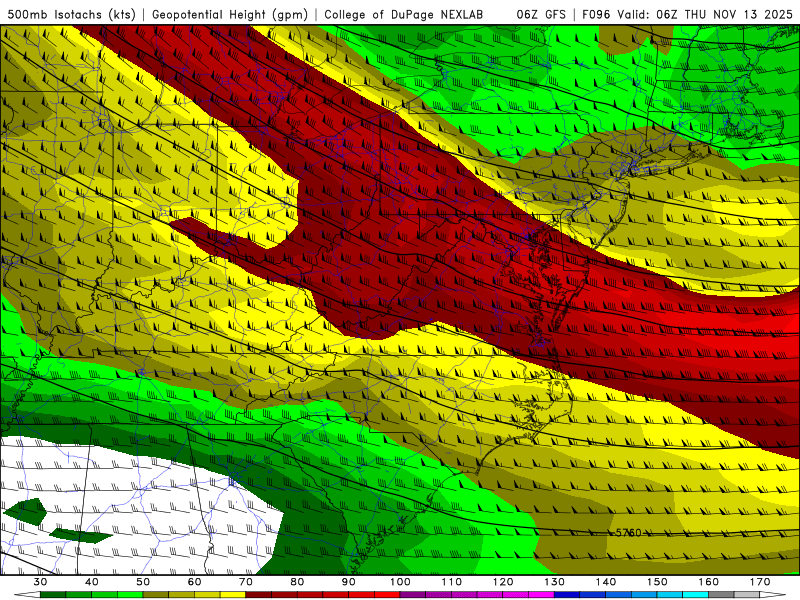Screen dimensions: 800x600
Task: Select the gray legend swatch right after 160
Action: tap(721, 594)
